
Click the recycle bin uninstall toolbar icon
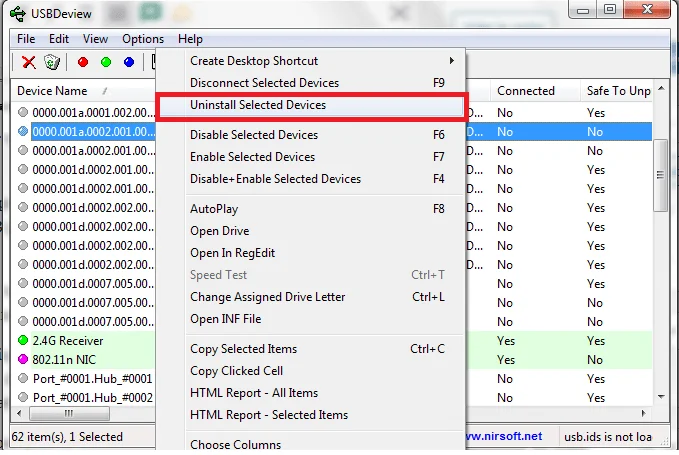click(52, 62)
